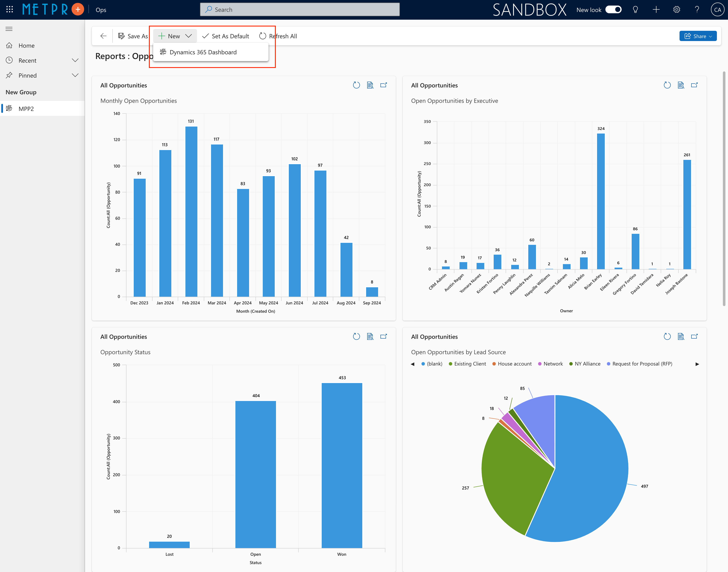Expand the Recent navigation section

pyautogui.click(x=75, y=60)
